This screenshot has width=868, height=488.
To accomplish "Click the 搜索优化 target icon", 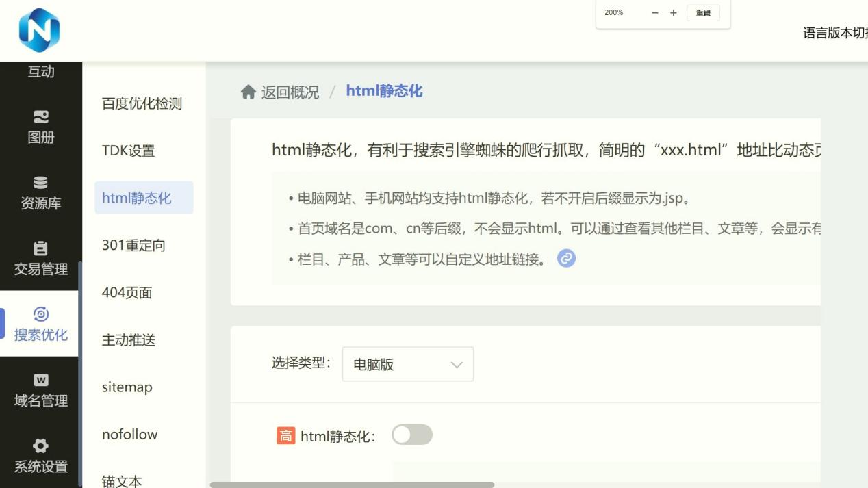I will click(41, 314).
